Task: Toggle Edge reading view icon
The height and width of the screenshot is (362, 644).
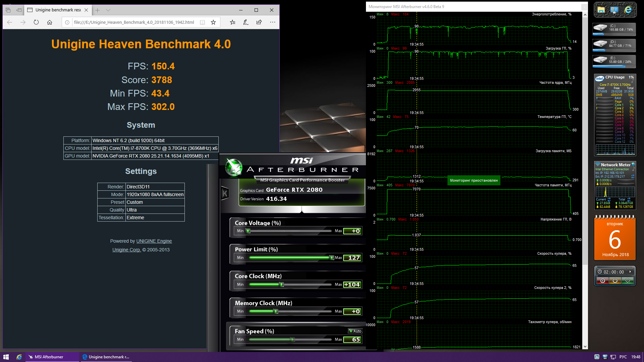Action: pyautogui.click(x=202, y=22)
